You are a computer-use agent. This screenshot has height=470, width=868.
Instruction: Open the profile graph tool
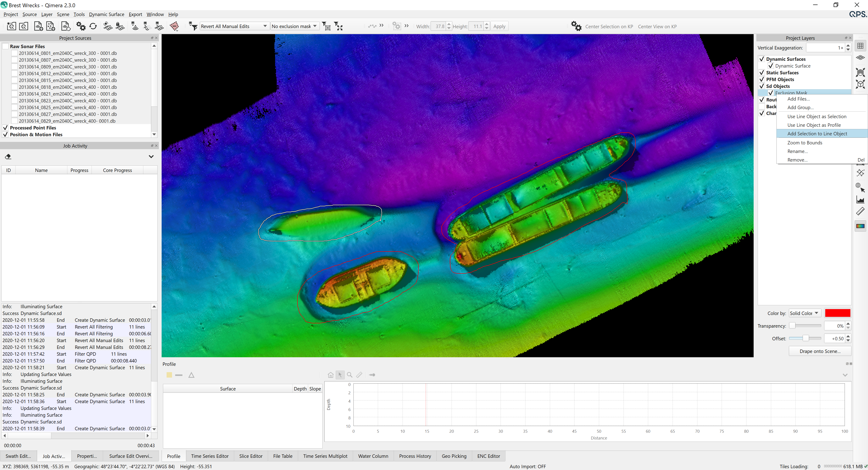pyautogui.click(x=860, y=200)
